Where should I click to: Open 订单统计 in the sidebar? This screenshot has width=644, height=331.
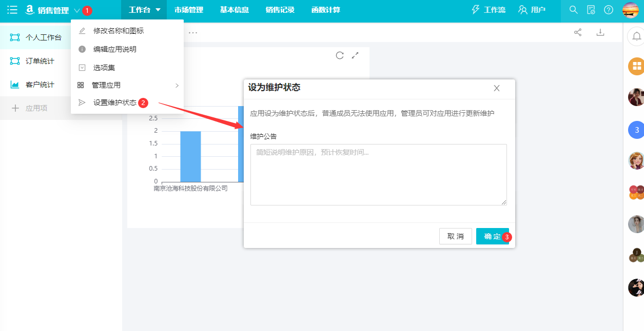point(35,61)
